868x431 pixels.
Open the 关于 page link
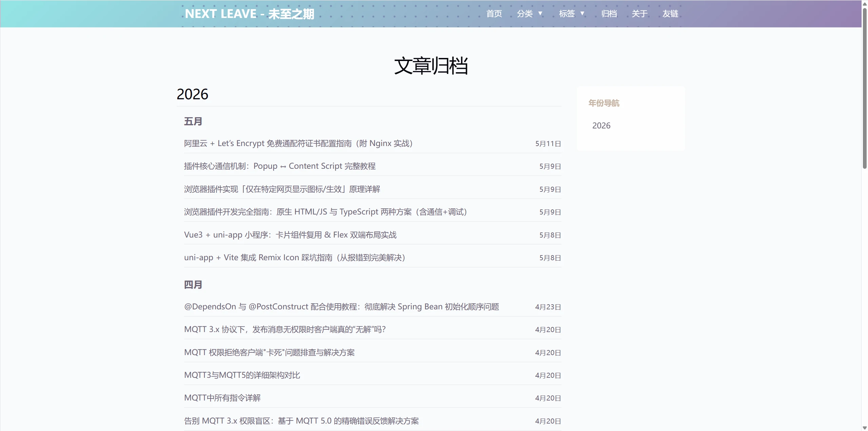[x=639, y=14]
